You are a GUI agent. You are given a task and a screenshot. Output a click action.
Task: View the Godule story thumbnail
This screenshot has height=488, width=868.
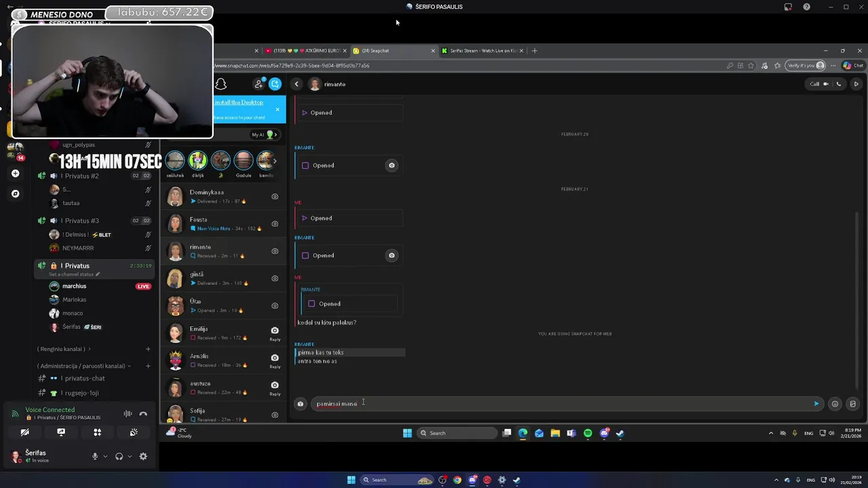243,161
